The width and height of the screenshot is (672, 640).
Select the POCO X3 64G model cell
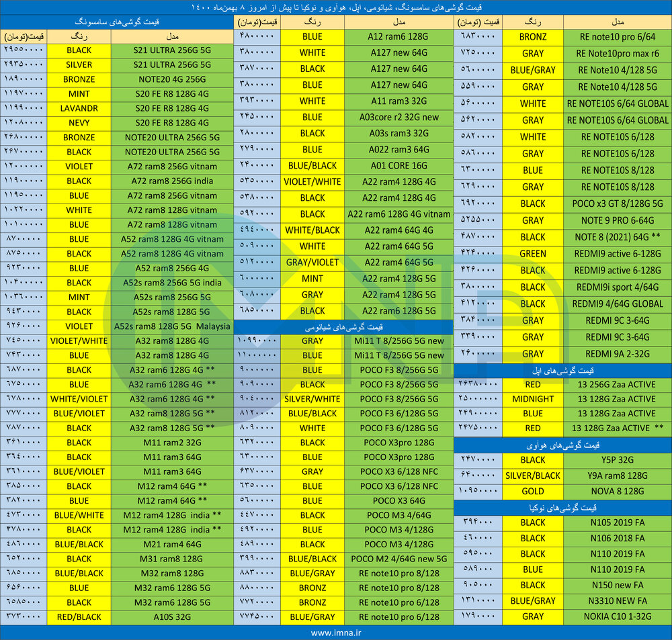pos(398,500)
